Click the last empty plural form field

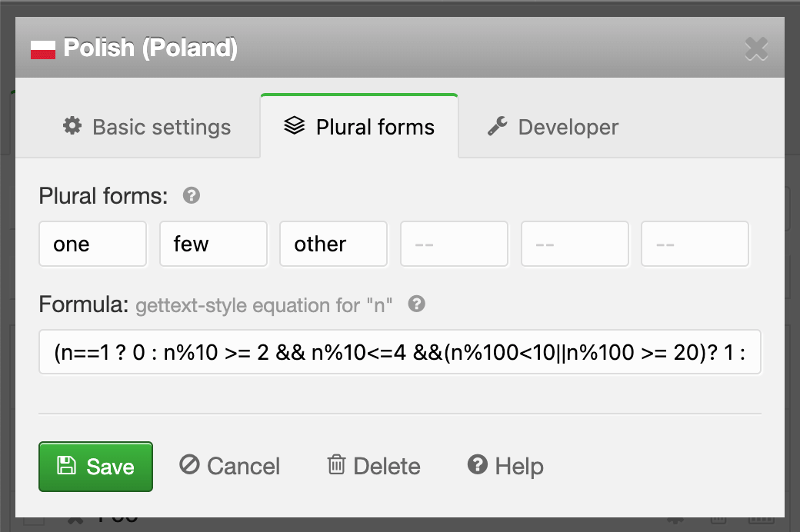(695, 244)
